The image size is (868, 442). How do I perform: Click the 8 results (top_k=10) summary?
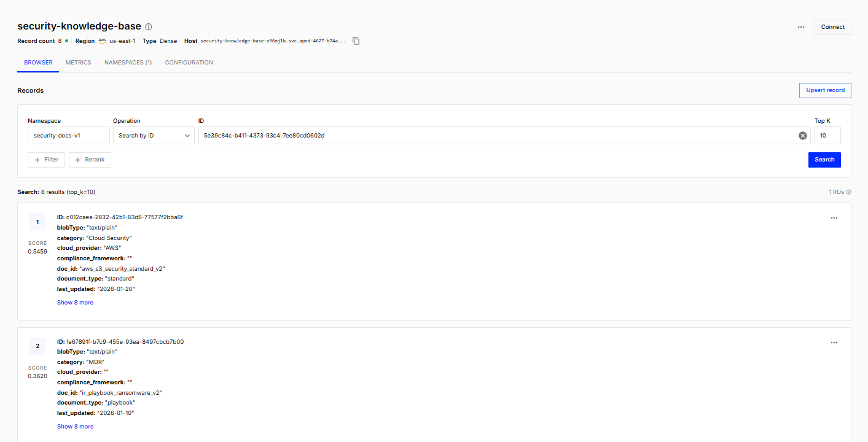[68, 192]
